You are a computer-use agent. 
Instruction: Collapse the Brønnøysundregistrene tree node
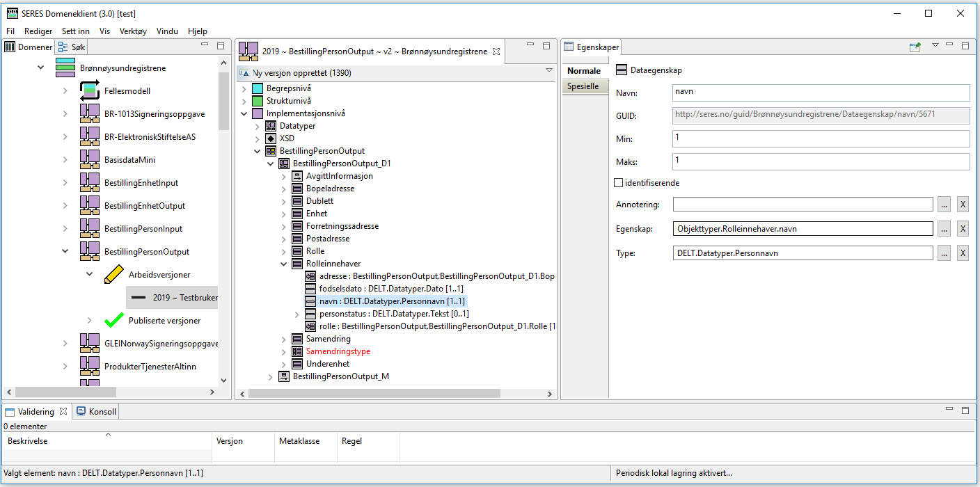(x=40, y=68)
